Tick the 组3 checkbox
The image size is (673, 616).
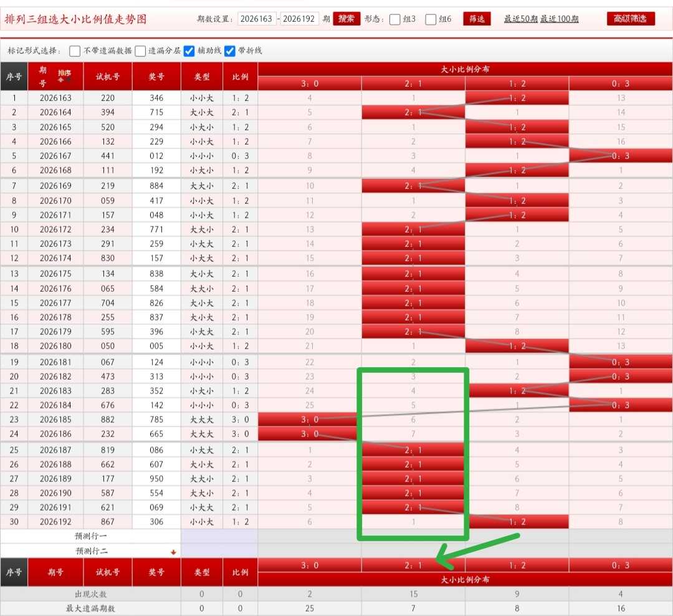pyautogui.click(x=394, y=19)
